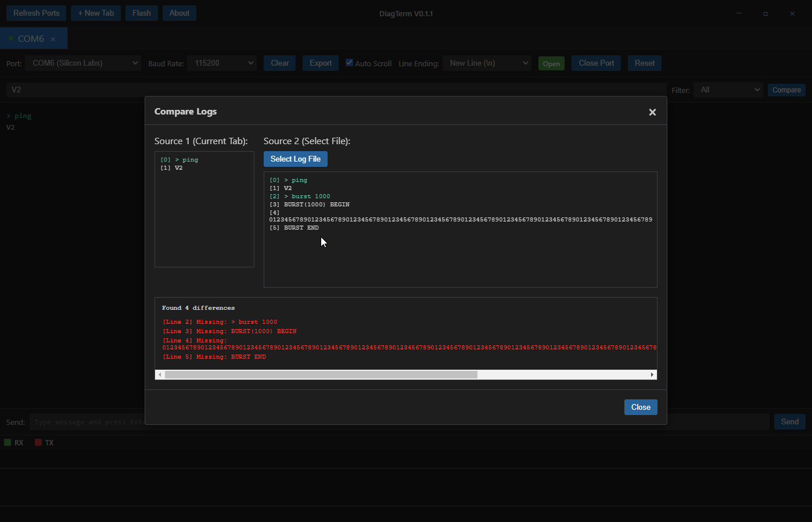Maximize the DiagTerm window
This screenshot has width=812, height=522.
(x=766, y=13)
